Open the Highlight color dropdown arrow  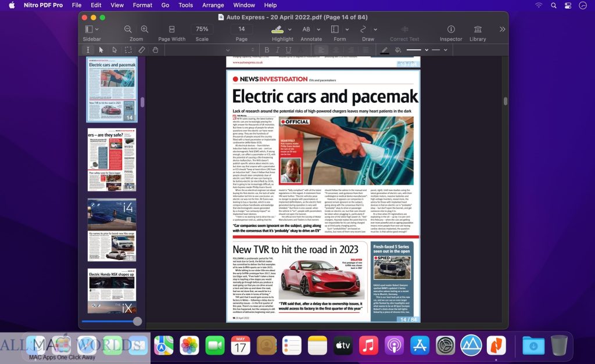(x=290, y=29)
